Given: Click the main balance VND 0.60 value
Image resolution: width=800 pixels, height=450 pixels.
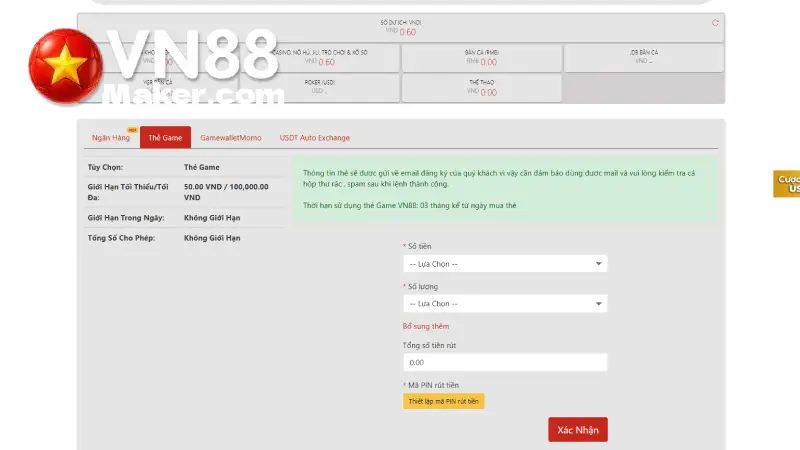Looking at the screenshot, I should [401, 32].
